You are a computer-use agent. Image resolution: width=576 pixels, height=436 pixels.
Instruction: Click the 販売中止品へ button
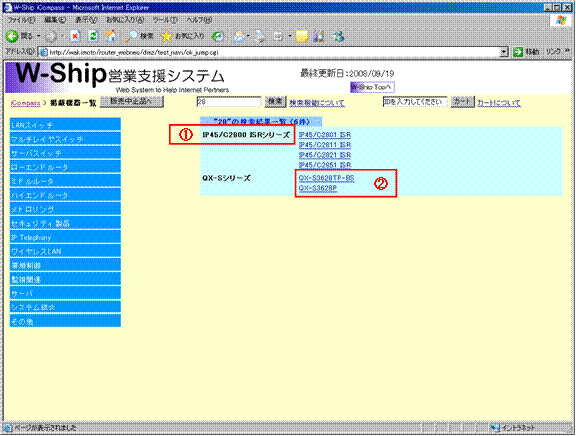132,101
